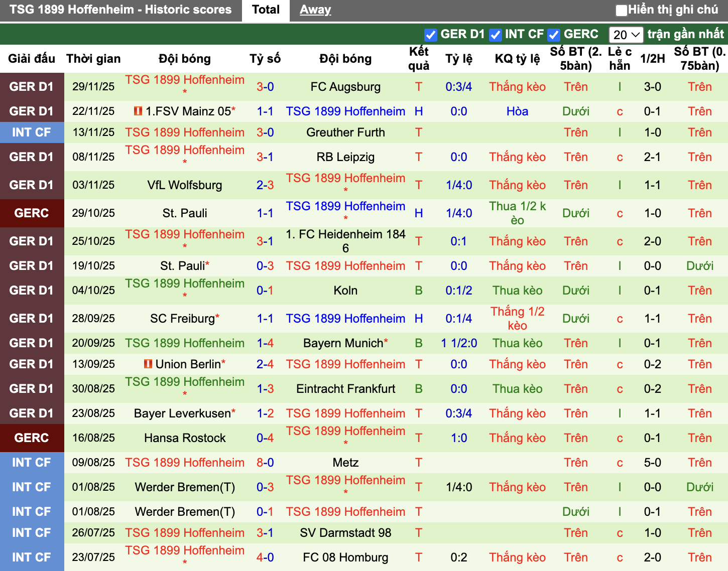Click the INT CF league cell dated 13/11/25
The image size is (728, 571).
(32, 132)
